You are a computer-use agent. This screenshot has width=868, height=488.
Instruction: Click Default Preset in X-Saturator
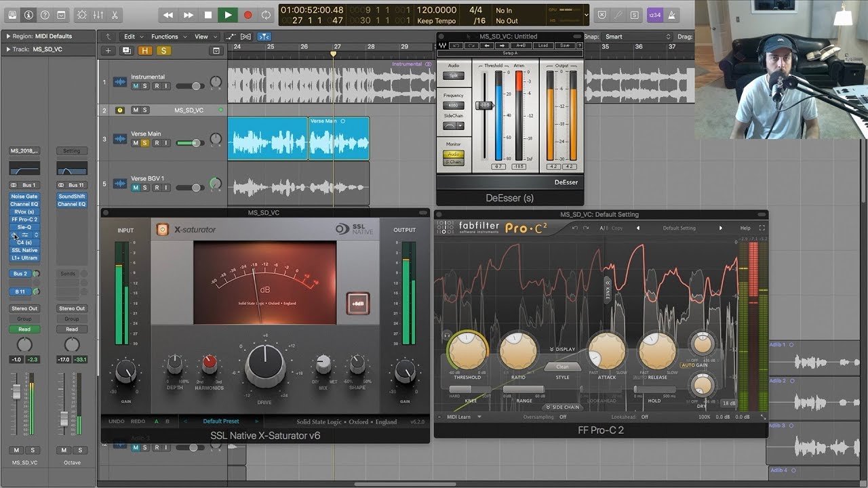tap(221, 422)
